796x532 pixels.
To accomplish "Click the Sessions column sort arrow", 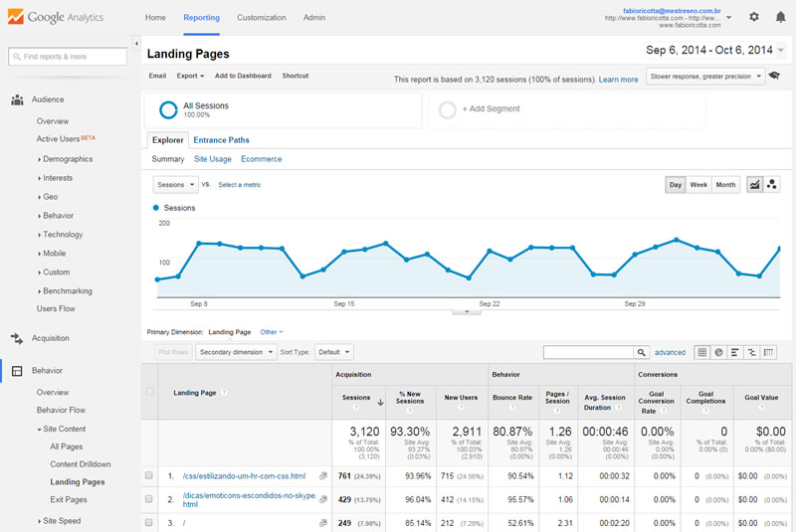I will pos(380,402).
